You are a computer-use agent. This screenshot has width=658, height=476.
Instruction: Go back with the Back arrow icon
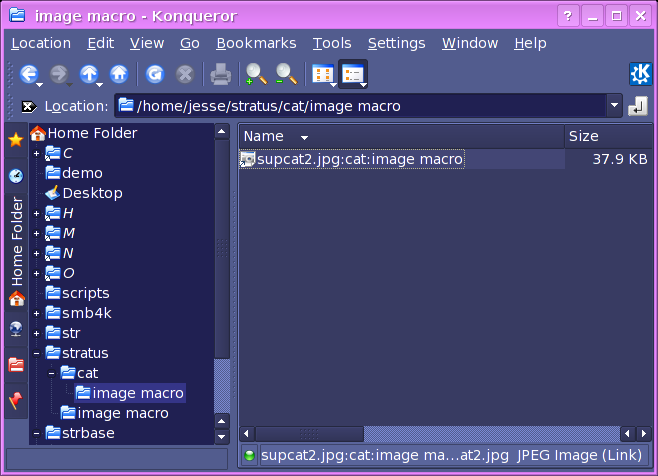(28, 74)
